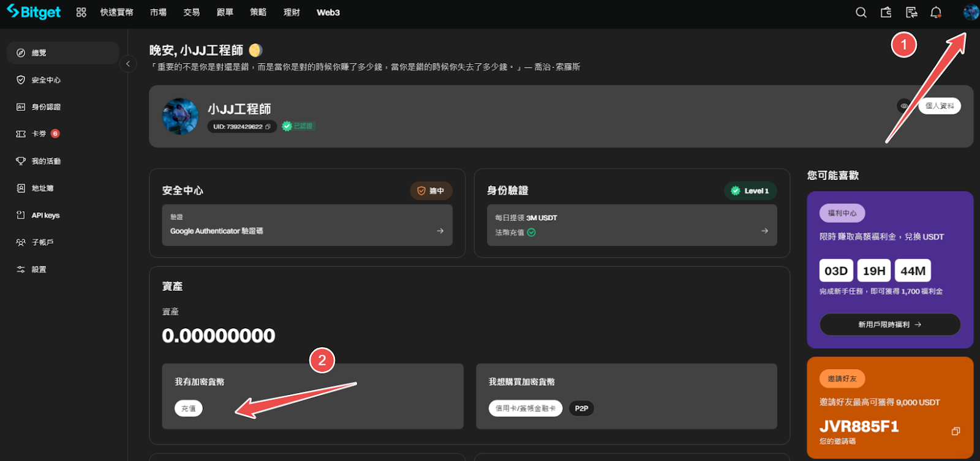Open 理財 in the top navigation
This screenshot has width=980, height=461.
292,12
